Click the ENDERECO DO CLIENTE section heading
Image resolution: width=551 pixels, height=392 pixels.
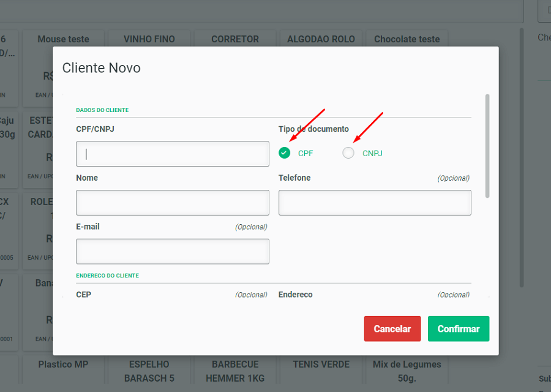pyautogui.click(x=107, y=276)
